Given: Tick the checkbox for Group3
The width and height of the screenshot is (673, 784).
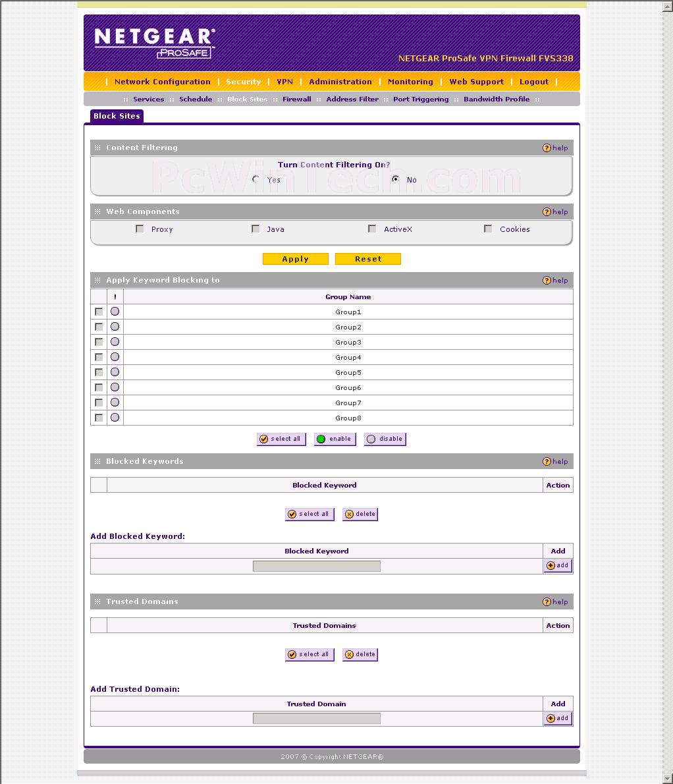Looking at the screenshot, I should (99, 342).
